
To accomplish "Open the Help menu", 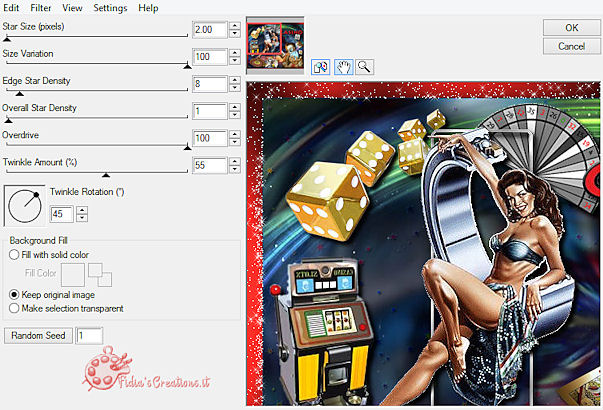I will point(148,8).
